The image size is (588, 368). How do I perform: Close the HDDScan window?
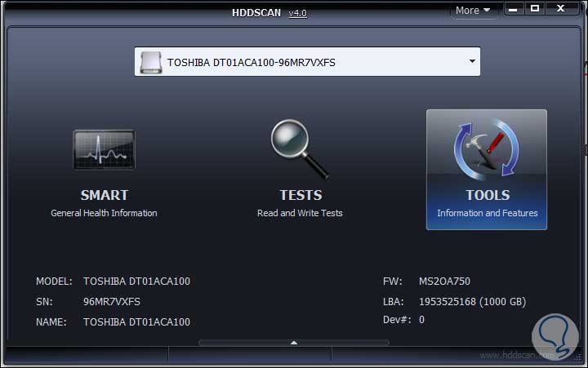560,9
